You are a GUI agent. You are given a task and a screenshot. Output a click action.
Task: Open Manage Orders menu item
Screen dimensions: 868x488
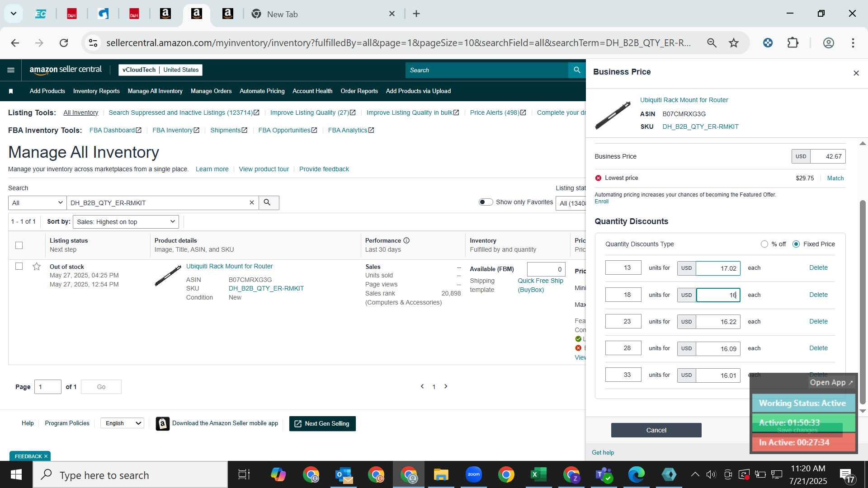pyautogui.click(x=211, y=91)
